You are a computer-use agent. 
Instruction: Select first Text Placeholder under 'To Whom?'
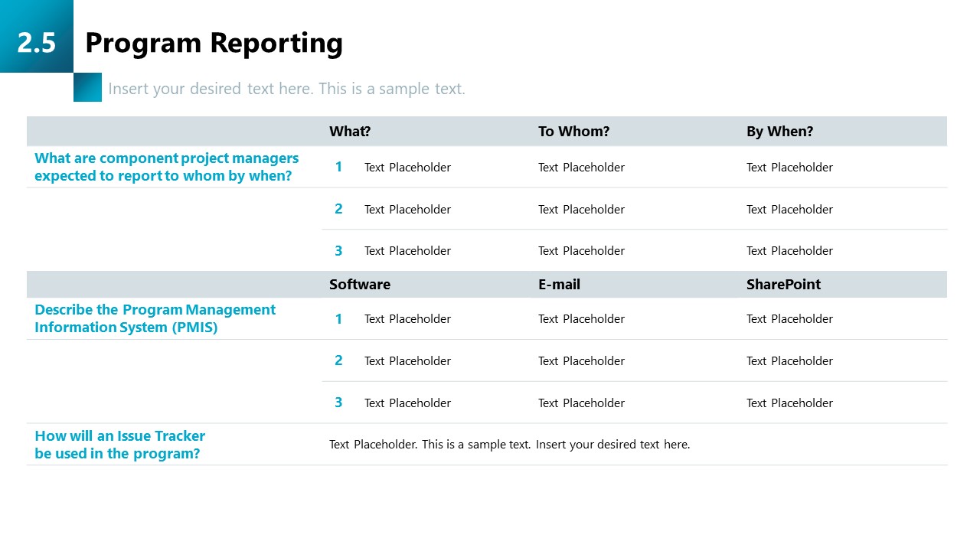581,168
